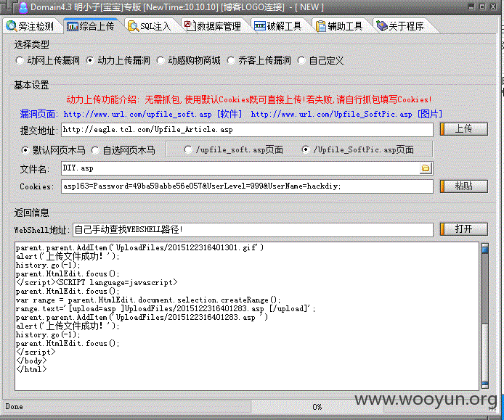Click into the WebShell地址 field
Viewport: 504px width, 420px height.
click(253, 230)
